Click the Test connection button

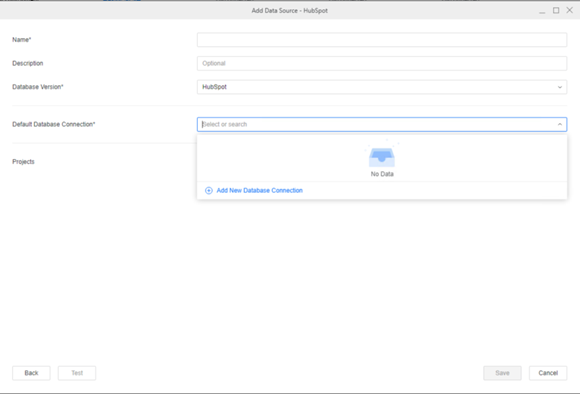coord(77,373)
